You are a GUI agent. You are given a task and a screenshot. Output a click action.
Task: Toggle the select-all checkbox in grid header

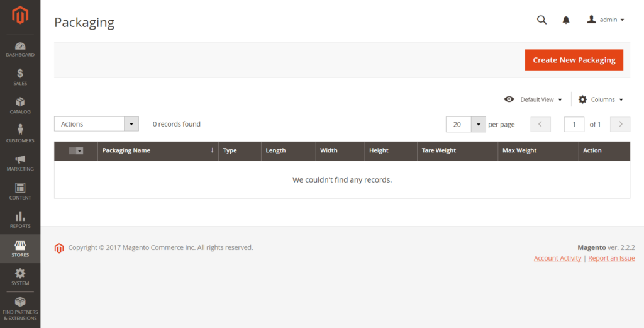(75, 151)
